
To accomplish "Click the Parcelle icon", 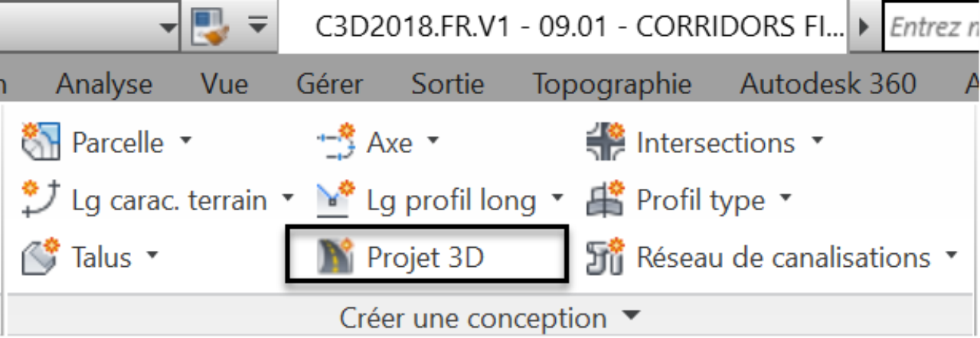I will [41, 143].
